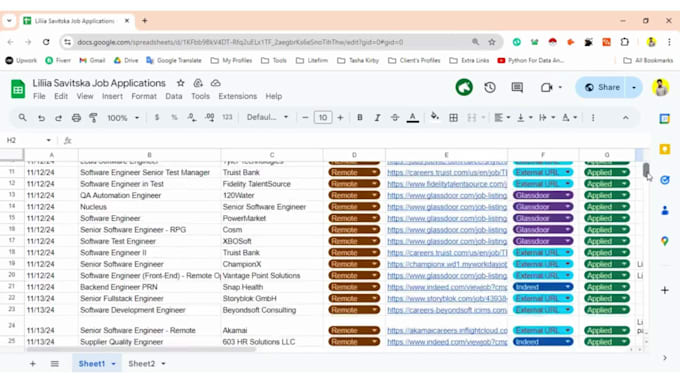
Task: Open the Sheet1 tab dropdown arrow
Action: (114, 364)
